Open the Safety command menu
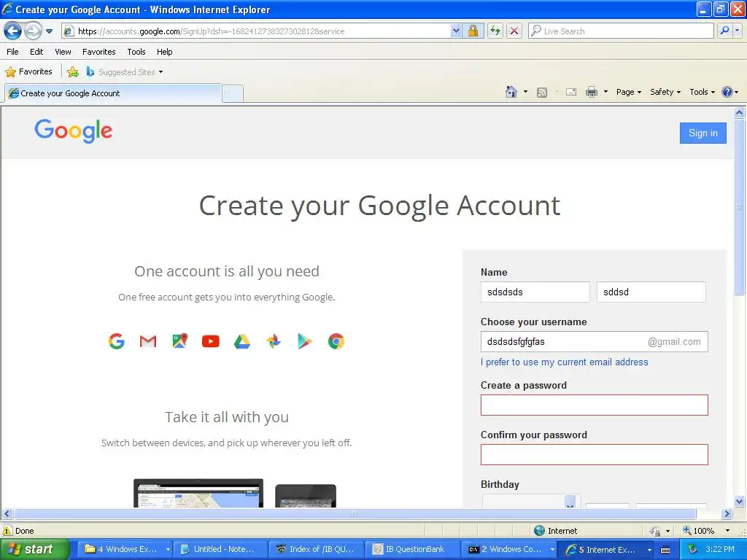 tap(665, 92)
